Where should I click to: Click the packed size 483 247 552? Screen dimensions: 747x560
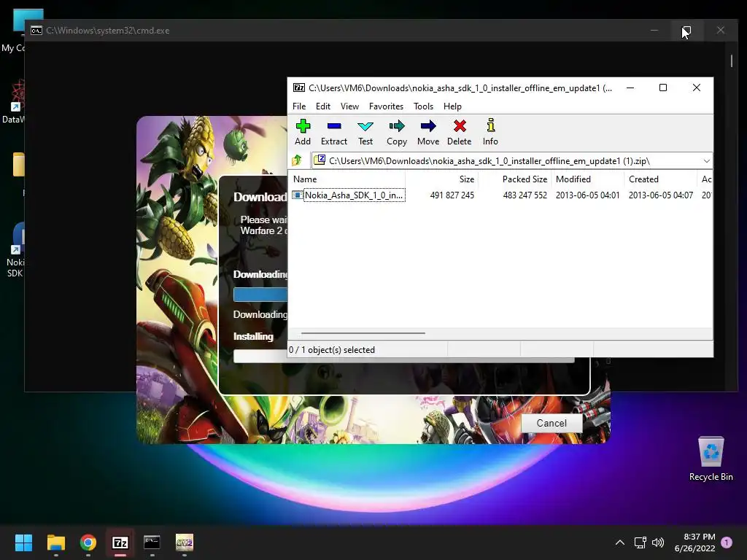[x=525, y=195]
